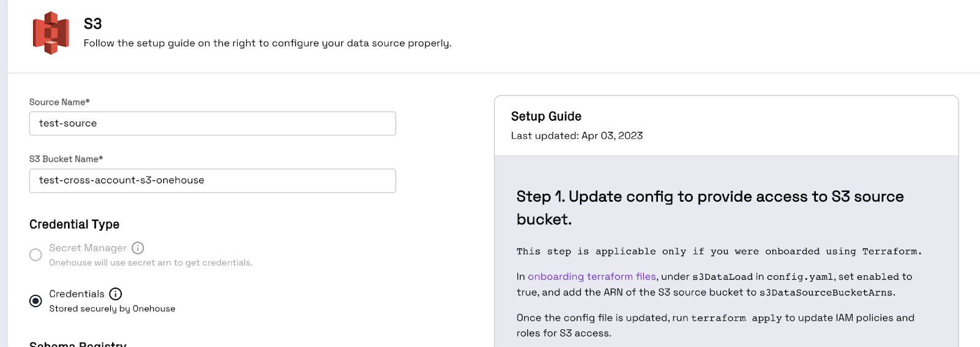Screen dimensions: 980x347
Task: Click 'Stored securely by Onehouse' text
Action: 112,308
